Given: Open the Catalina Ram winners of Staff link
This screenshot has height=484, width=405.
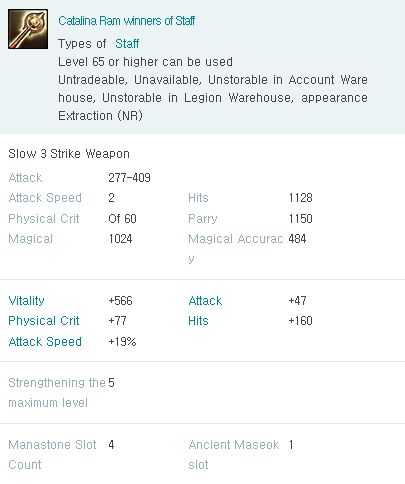Looking at the screenshot, I should 126,21.
